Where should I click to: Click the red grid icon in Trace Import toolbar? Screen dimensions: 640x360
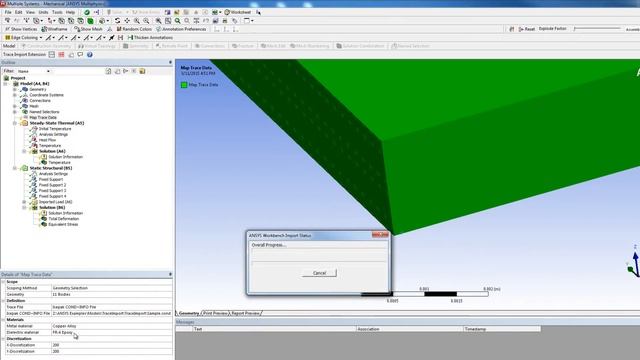click(61, 54)
